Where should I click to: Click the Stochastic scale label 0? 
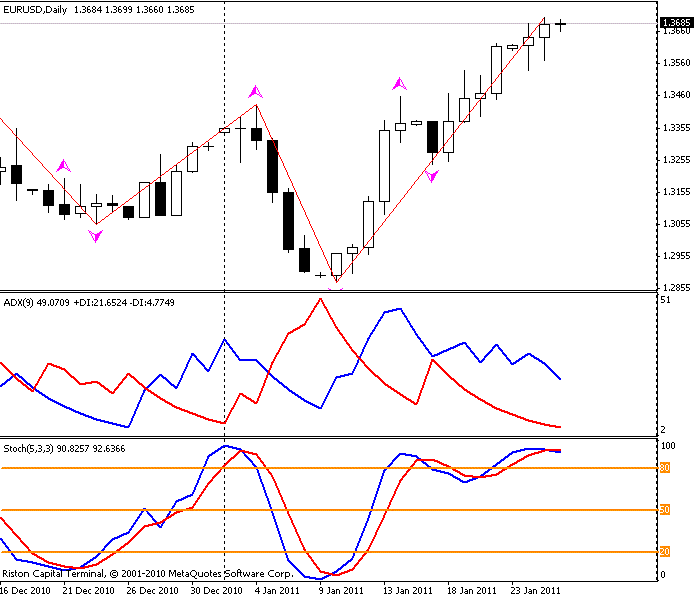tap(663, 575)
